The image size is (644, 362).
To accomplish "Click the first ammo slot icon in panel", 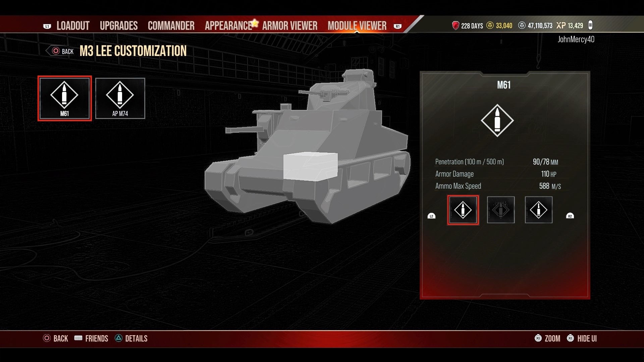I will [x=463, y=209].
